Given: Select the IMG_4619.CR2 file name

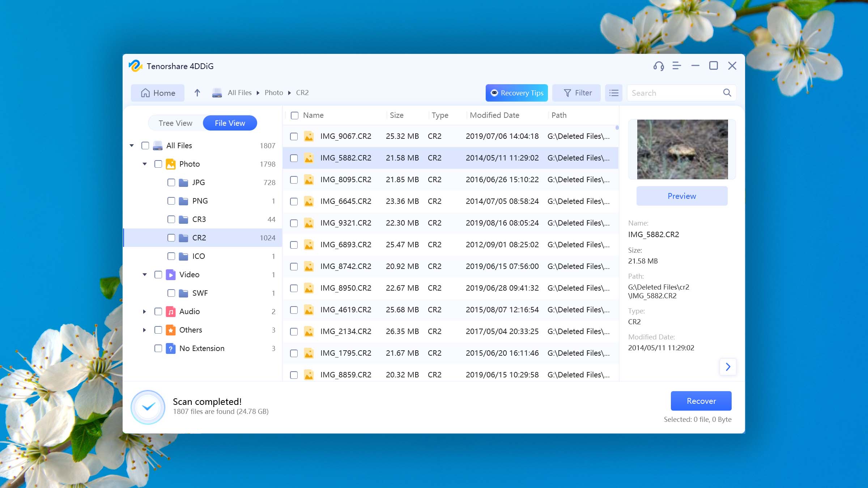Looking at the screenshot, I should (x=346, y=310).
